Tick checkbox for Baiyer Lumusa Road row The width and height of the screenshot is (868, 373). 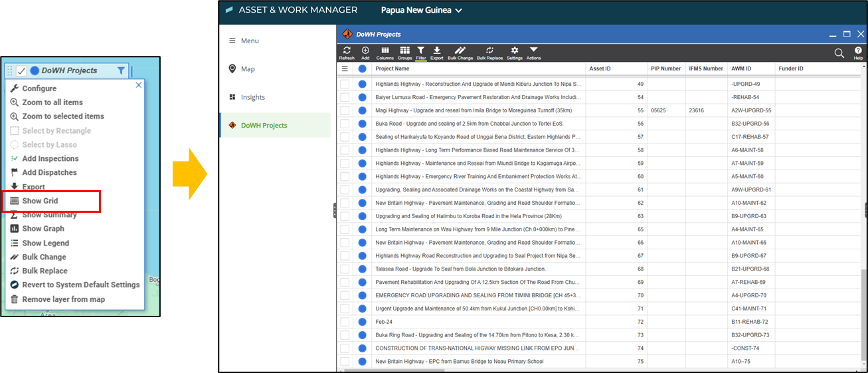(345, 97)
